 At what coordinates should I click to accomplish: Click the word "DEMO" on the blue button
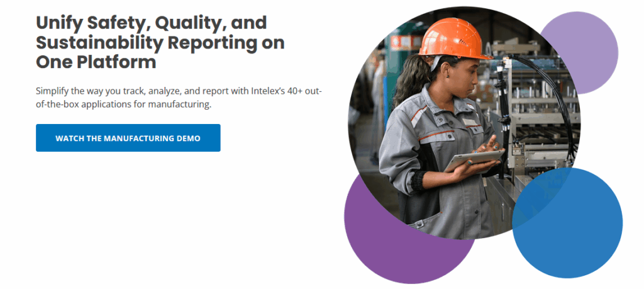(187, 138)
